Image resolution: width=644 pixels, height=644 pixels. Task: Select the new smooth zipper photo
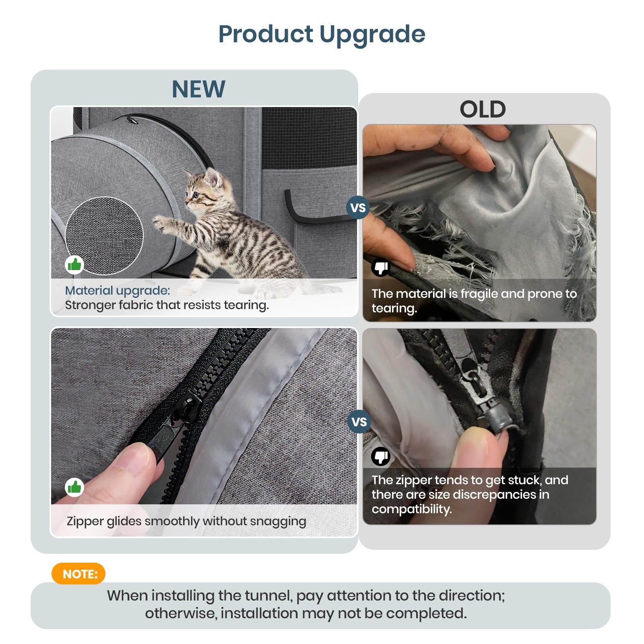204,432
